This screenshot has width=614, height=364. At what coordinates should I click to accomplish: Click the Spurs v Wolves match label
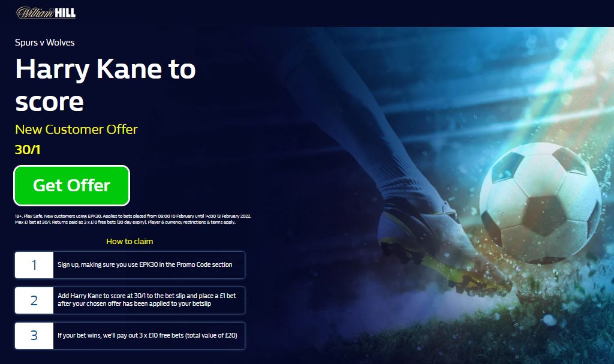(44, 43)
